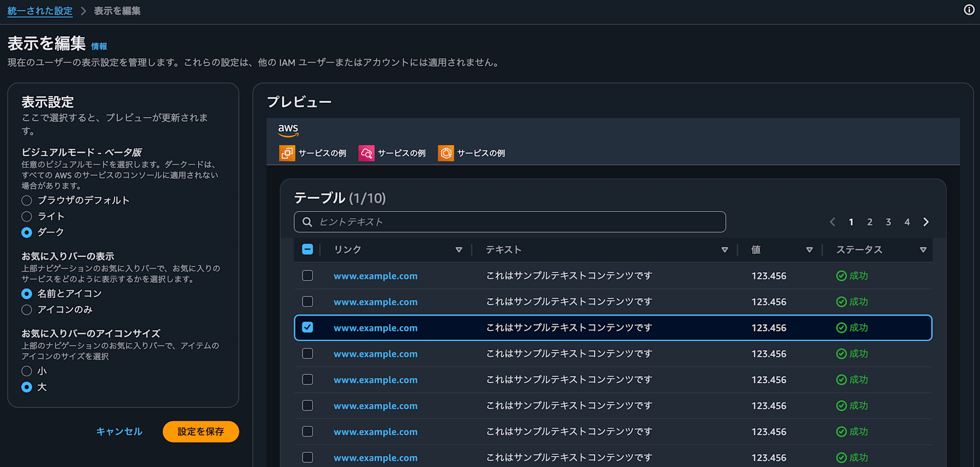Toggle the select-all checkbox in table header
This screenshot has height=467, width=980.
tap(308, 249)
